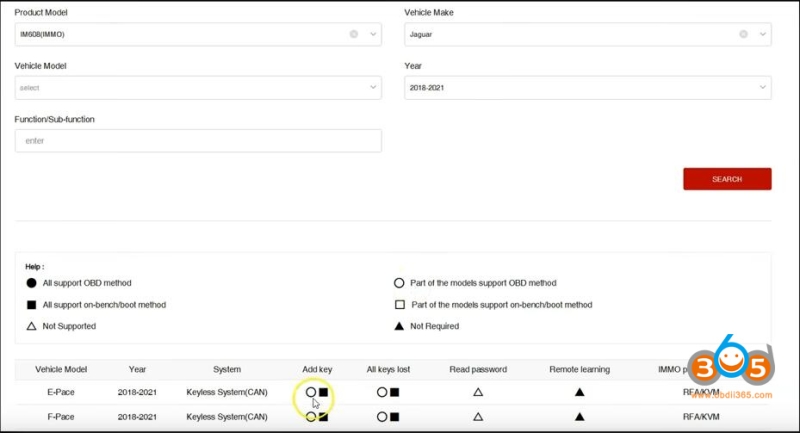Click All support on-bench/boot method legend text
Image resolution: width=800 pixels, height=433 pixels.
[x=104, y=305]
